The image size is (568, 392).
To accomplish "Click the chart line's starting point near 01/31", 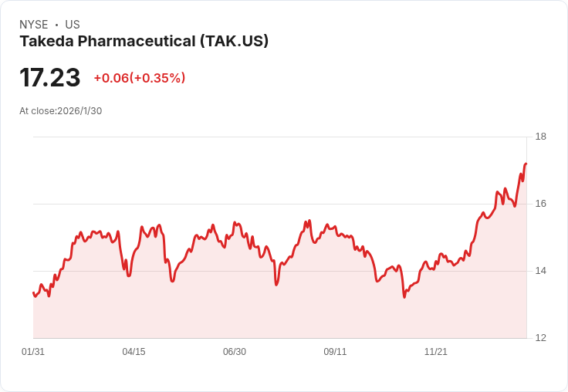I will pos(34,292).
